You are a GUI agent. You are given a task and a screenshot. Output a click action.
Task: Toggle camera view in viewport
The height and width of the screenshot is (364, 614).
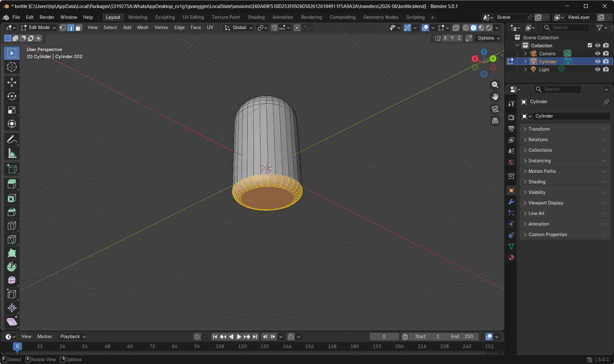pos(495,109)
